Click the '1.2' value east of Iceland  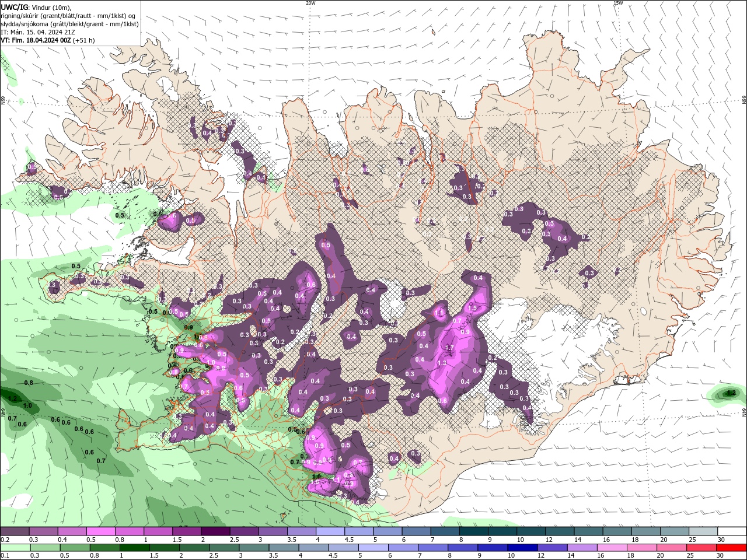[x=731, y=394]
